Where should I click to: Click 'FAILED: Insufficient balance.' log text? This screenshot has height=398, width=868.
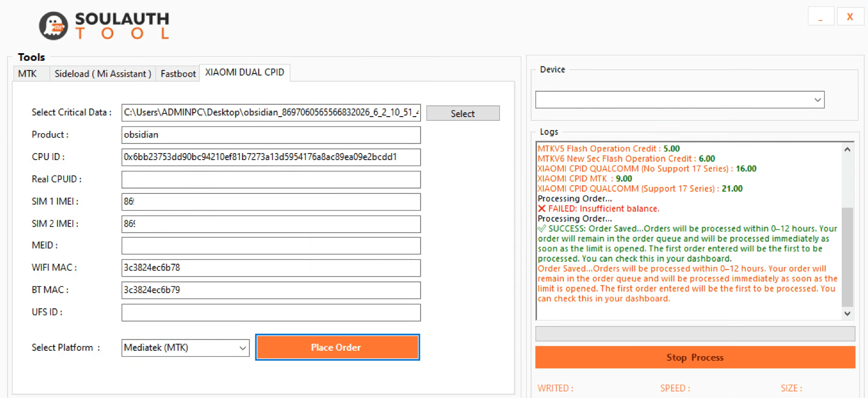pyautogui.click(x=604, y=208)
